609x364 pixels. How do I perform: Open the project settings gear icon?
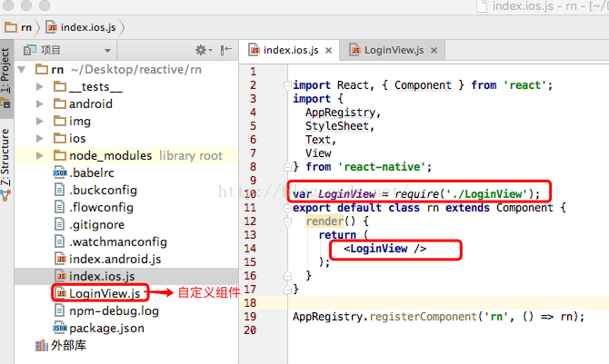click(201, 50)
